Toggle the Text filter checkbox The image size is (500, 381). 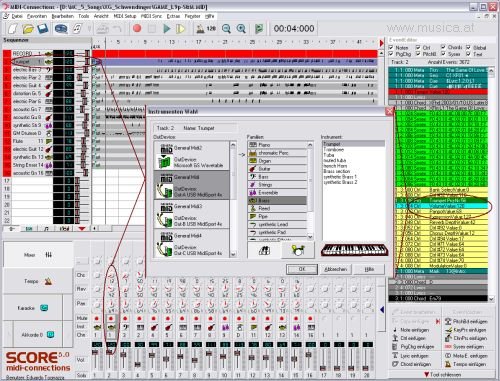coord(468,54)
